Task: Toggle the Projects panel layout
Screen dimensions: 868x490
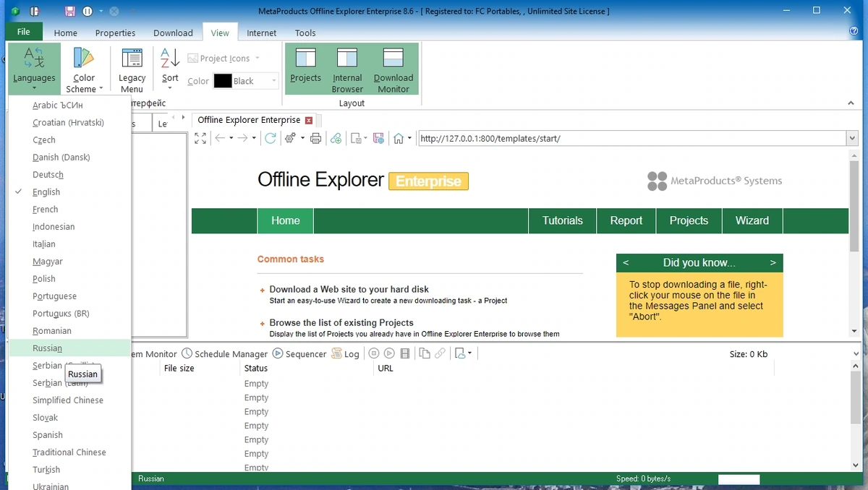Action: (x=305, y=69)
